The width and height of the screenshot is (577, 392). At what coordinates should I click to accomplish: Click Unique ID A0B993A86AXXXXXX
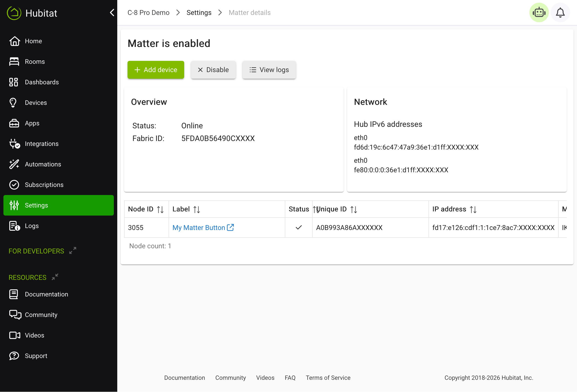tap(349, 228)
